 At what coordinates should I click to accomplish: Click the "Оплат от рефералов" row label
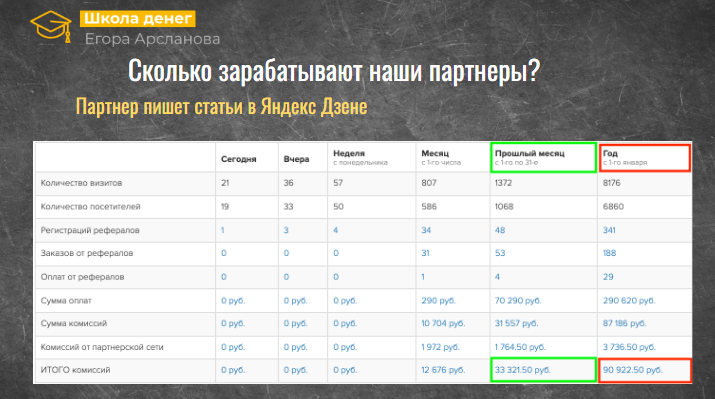(82, 277)
